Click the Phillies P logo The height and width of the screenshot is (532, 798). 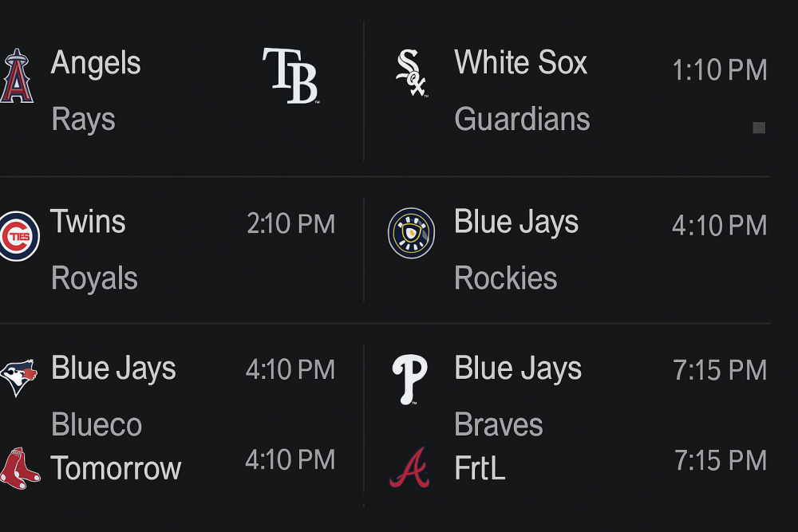[x=409, y=376]
